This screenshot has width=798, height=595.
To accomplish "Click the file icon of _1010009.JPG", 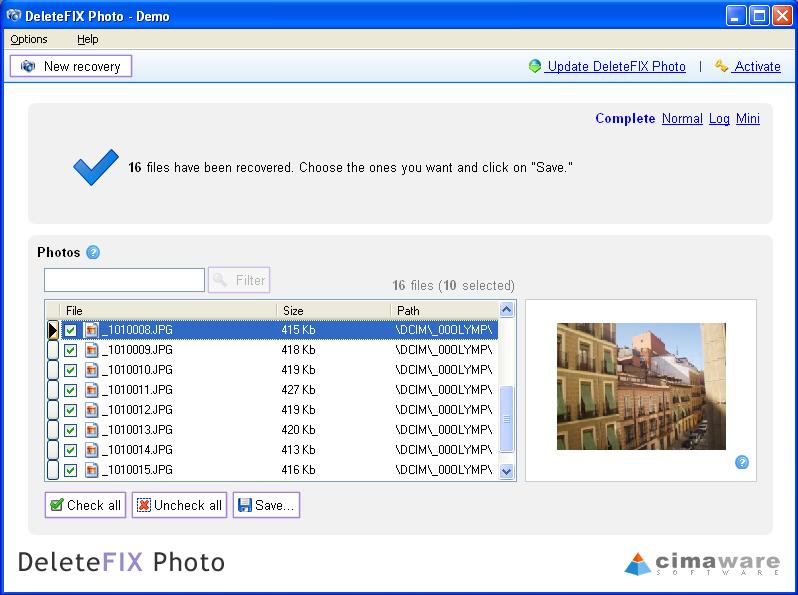I will click(x=91, y=350).
